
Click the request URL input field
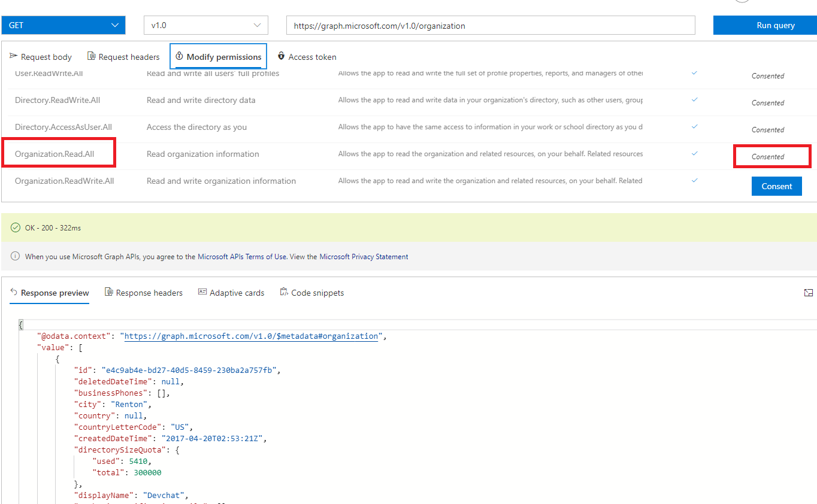coord(490,26)
